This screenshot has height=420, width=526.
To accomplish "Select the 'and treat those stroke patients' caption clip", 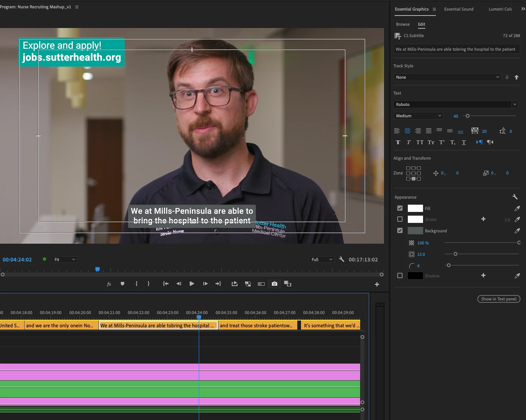I will coord(257,325).
